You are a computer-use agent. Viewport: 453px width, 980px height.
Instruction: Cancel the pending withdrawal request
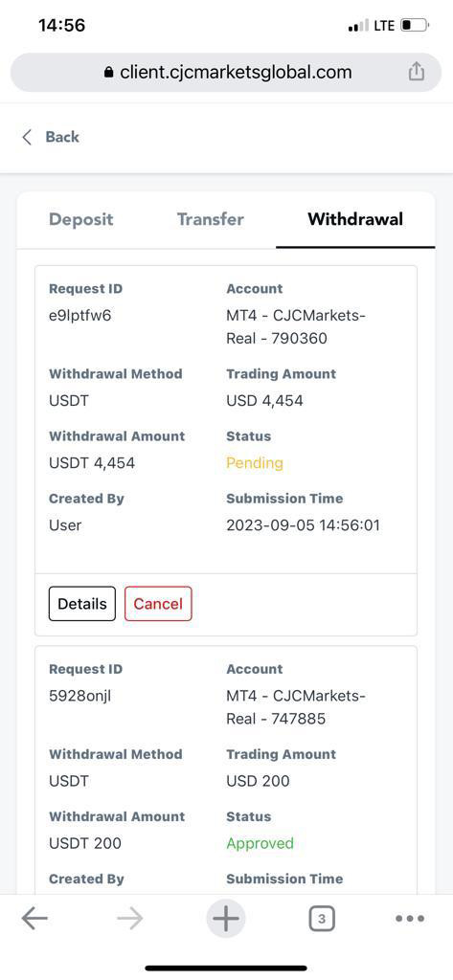click(x=158, y=604)
